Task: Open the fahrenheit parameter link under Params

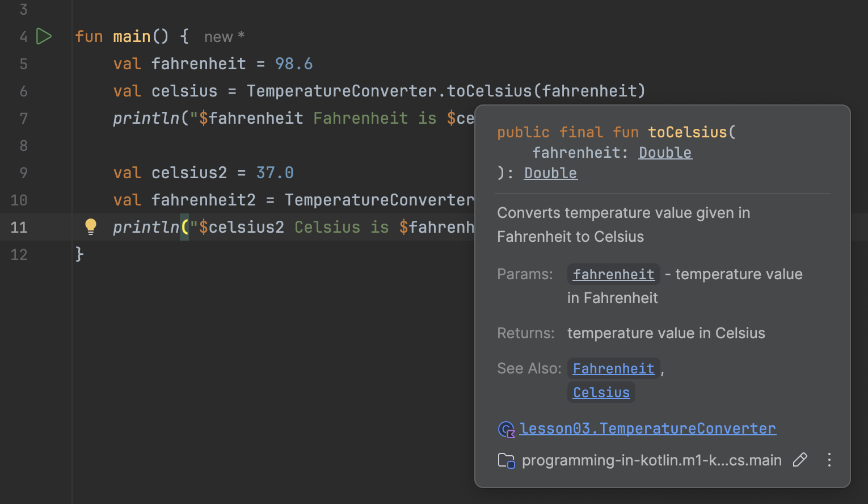Action: pyautogui.click(x=613, y=274)
